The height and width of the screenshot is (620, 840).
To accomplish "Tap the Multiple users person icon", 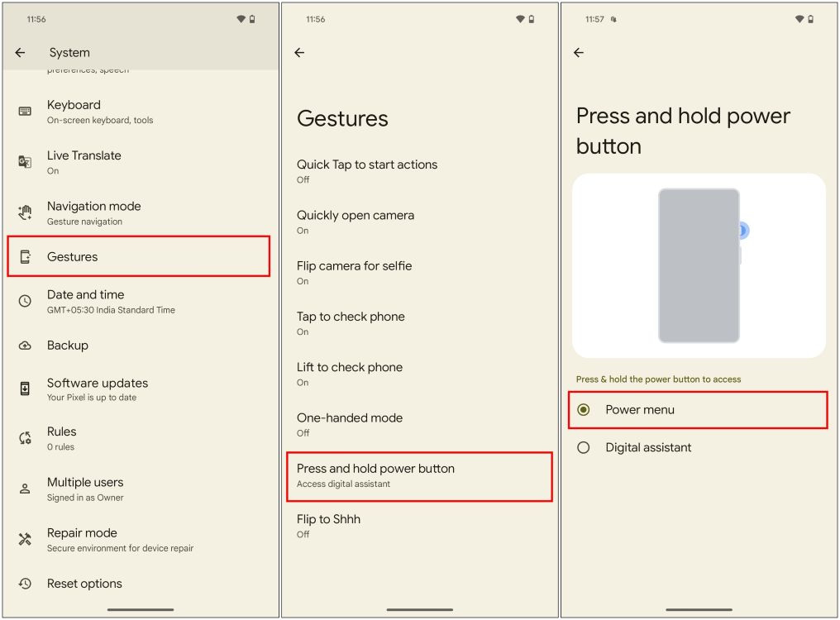I will 25,489.
